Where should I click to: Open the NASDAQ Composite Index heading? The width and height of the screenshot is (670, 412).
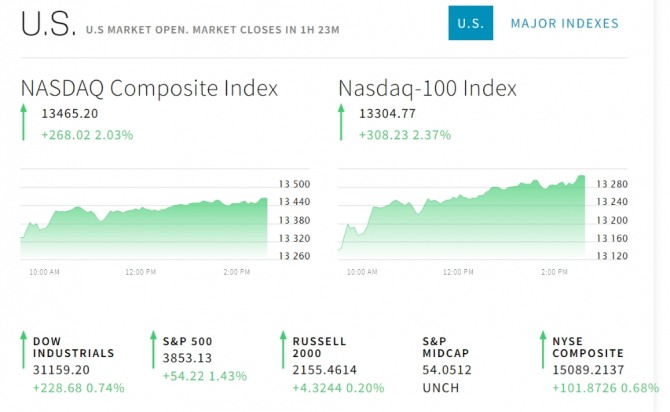click(x=149, y=88)
